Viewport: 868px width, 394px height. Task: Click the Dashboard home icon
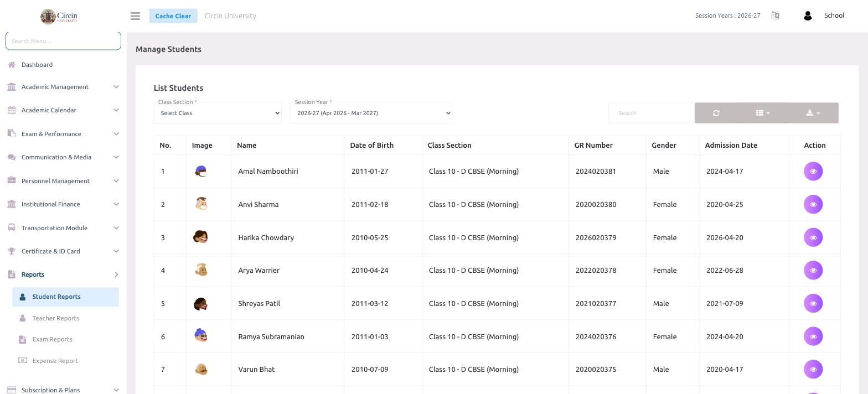[12, 65]
